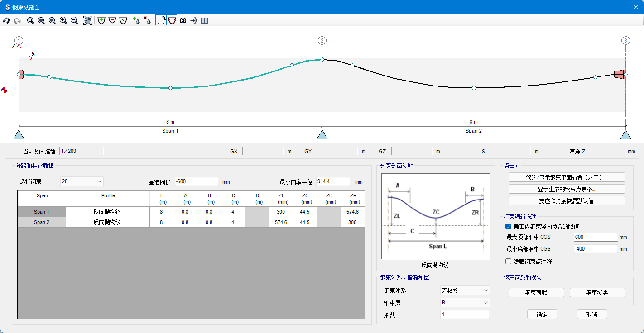Screen dimensions: 644x333
Task: Click the undo arrow icon
Action: coord(7,21)
